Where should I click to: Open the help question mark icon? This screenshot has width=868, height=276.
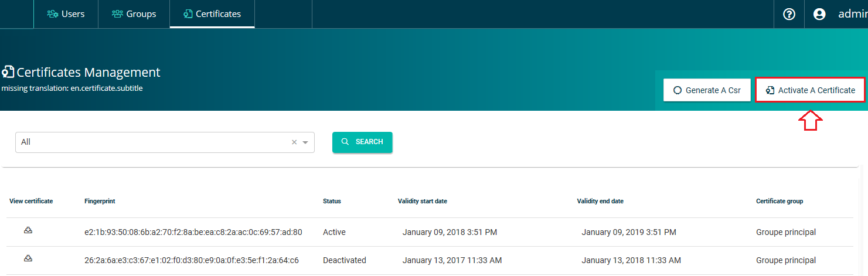click(x=789, y=14)
